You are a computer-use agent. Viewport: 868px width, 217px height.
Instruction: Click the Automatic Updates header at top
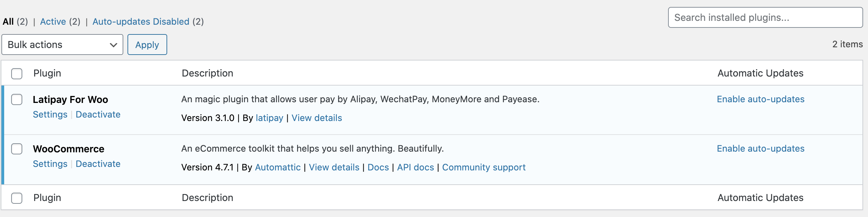click(761, 73)
